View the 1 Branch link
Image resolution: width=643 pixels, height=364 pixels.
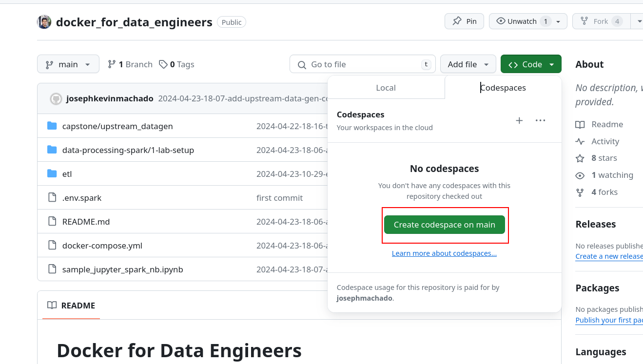[130, 64]
